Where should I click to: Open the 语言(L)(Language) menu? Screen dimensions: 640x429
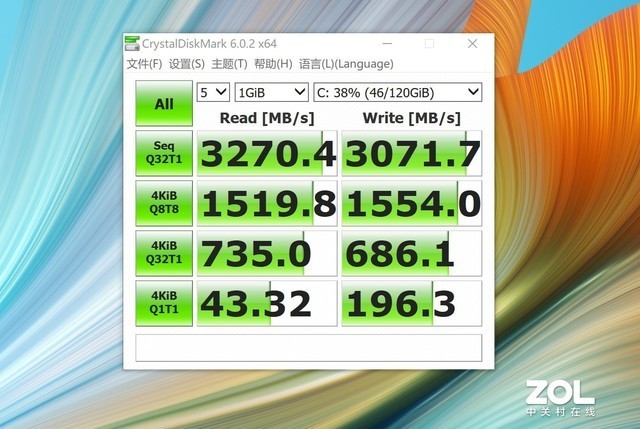click(x=346, y=64)
